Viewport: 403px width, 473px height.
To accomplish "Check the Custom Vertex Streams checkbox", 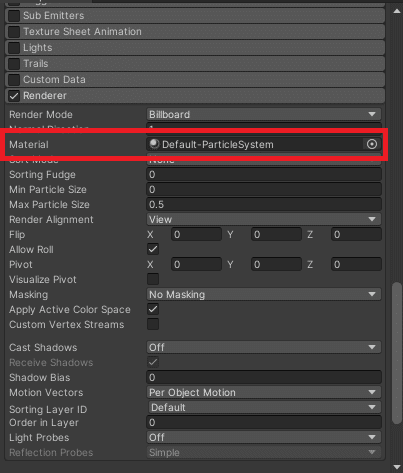I will [153, 324].
